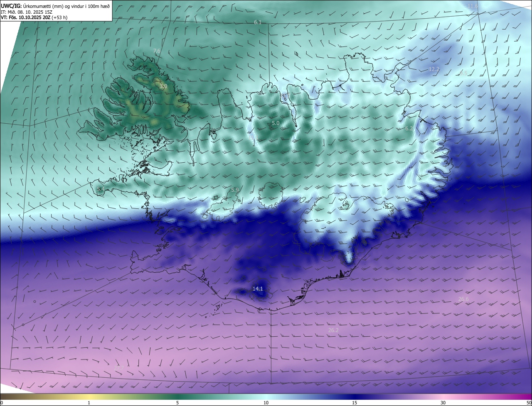This screenshot has height=406, width=532.
Task: Click the 15 tick on the color scale
Action: pos(355,403)
